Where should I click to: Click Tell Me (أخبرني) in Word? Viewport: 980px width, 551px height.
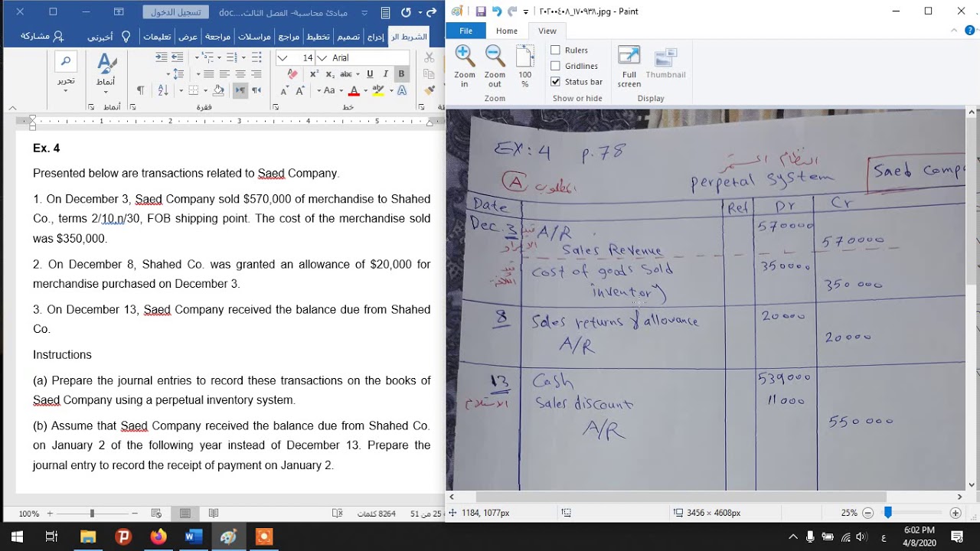pos(107,37)
